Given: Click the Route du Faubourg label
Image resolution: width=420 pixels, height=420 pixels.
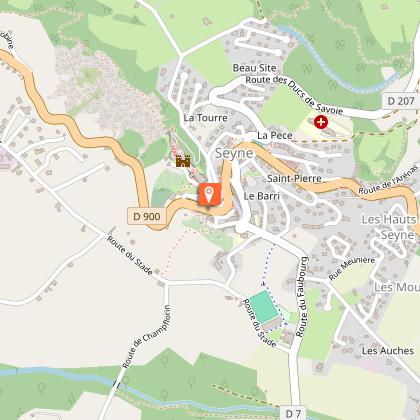Looking at the screenshot, I should click(x=302, y=297).
